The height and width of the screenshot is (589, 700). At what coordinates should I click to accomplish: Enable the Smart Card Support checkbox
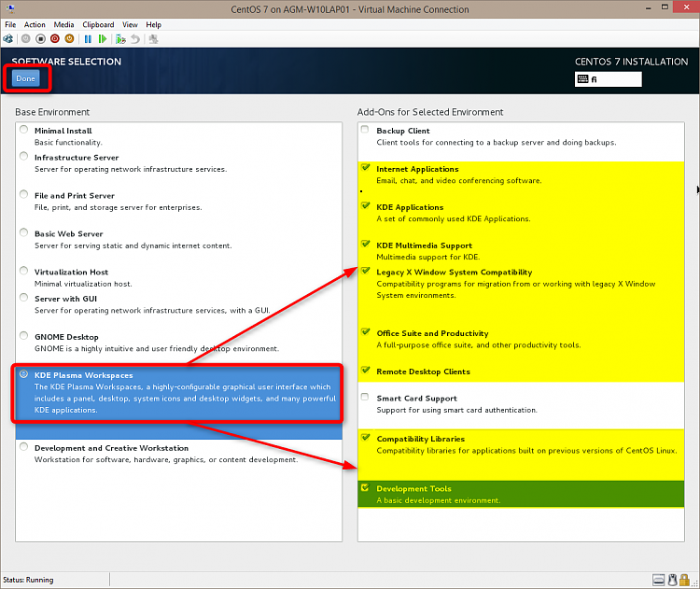365,397
